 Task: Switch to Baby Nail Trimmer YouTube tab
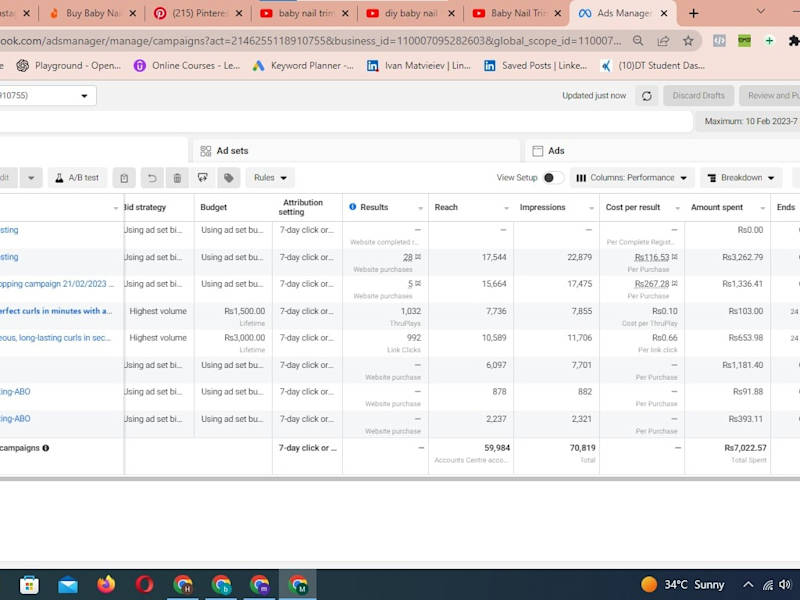click(517, 13)
